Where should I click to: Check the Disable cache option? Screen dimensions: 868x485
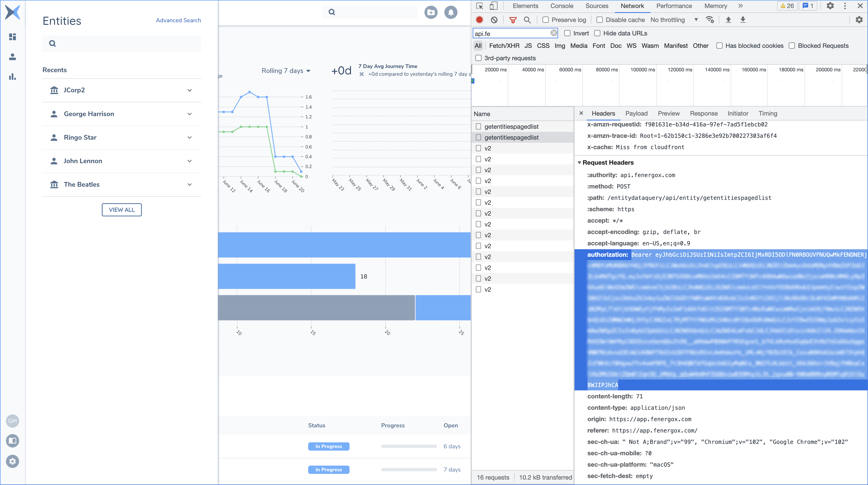599,20
